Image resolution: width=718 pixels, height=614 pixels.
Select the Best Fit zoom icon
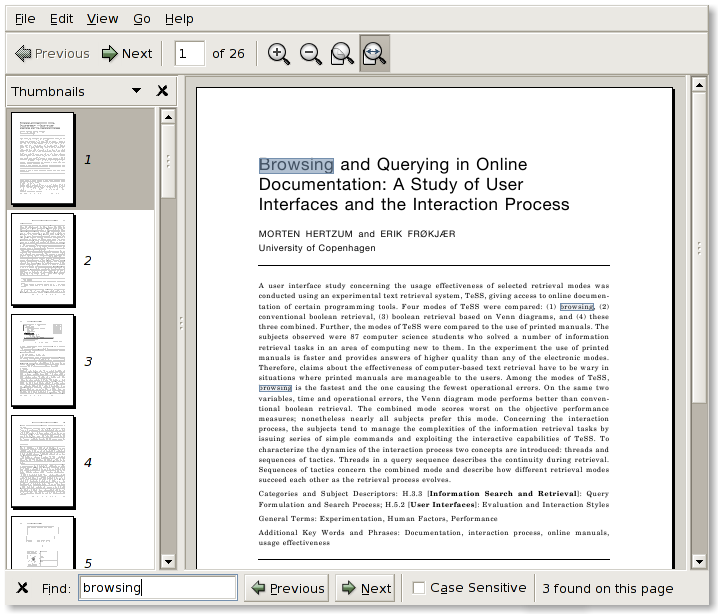(342, 54)
